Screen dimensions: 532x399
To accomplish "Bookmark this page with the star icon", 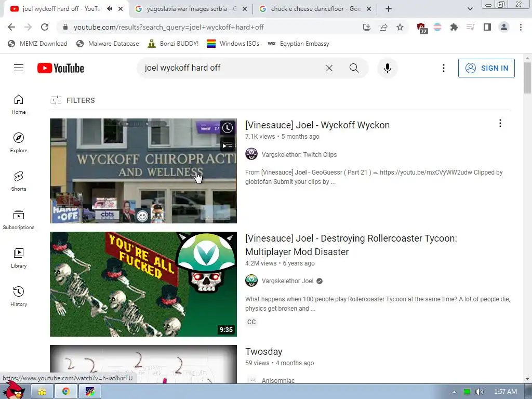I will 400,27.
